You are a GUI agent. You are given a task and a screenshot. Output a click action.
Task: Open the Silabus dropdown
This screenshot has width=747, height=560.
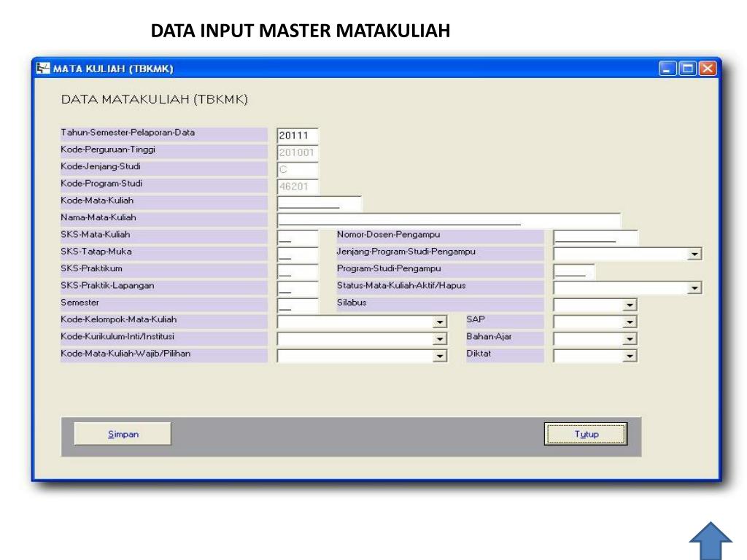(630, 306)
